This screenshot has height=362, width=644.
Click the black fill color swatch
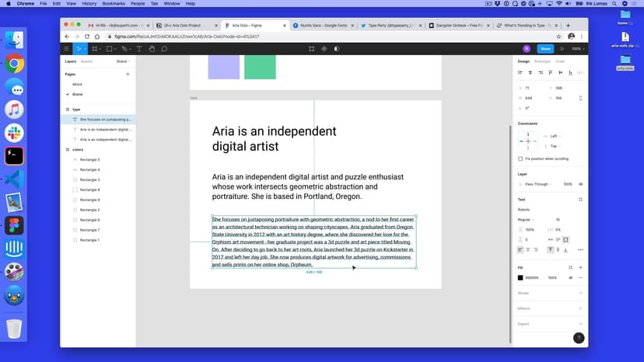pos(520,277)
